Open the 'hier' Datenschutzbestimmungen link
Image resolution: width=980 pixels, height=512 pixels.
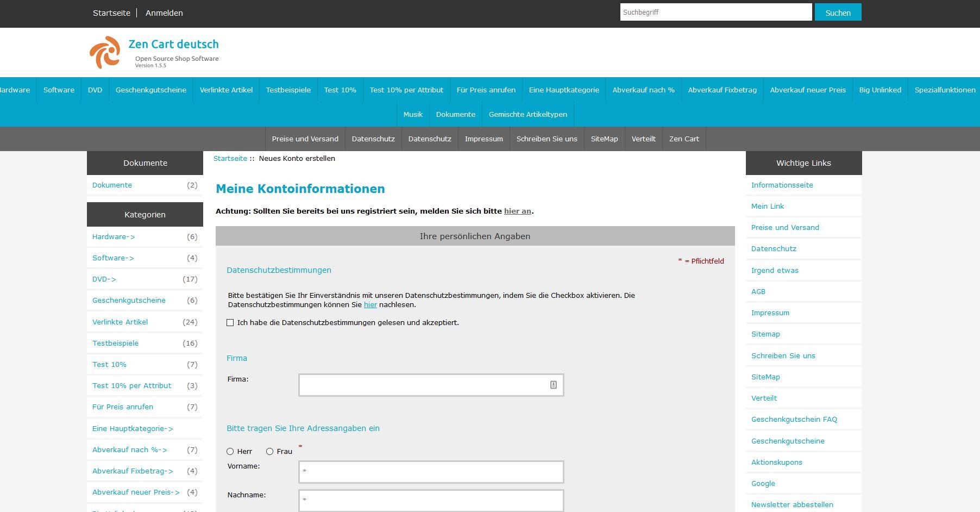pos(370,305)
